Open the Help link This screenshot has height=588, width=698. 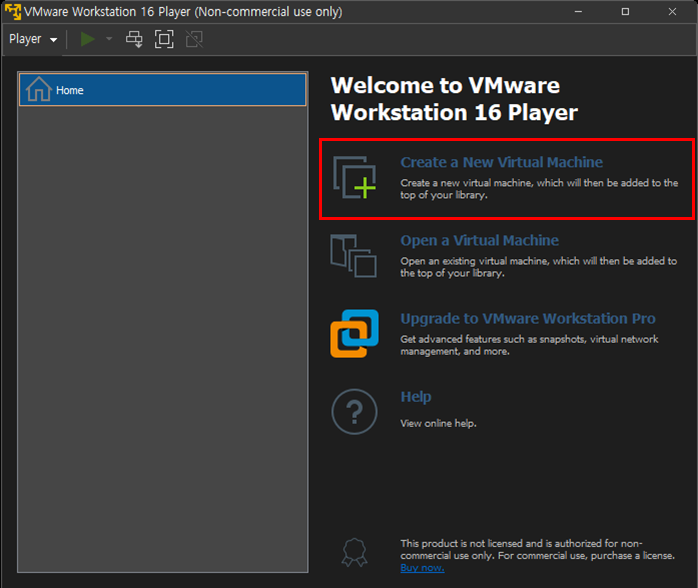point(416,397)
